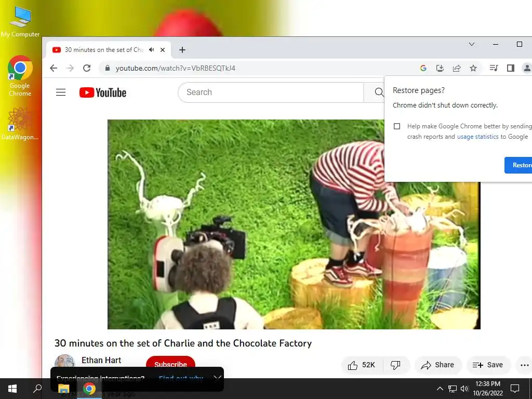This screenshot has height=399, width=532.
Task: Open Ethan Hart channel name
Action: tap(101, 361)
